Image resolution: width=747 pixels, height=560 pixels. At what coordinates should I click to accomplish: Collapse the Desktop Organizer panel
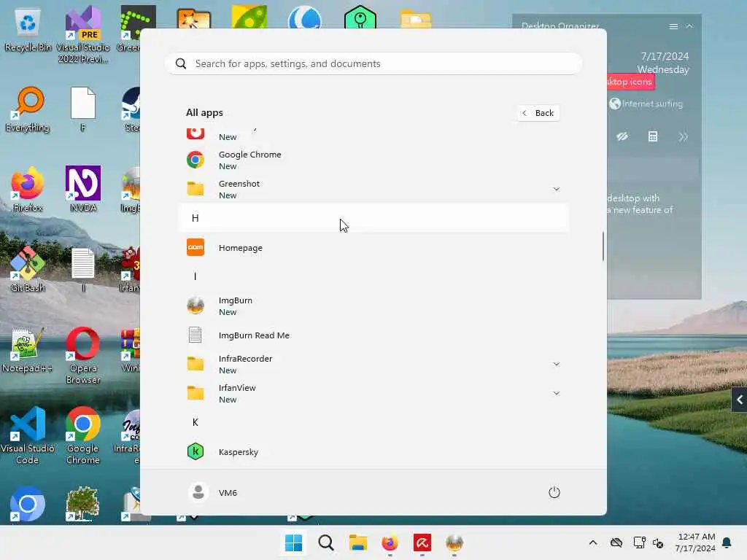point(689,27)
